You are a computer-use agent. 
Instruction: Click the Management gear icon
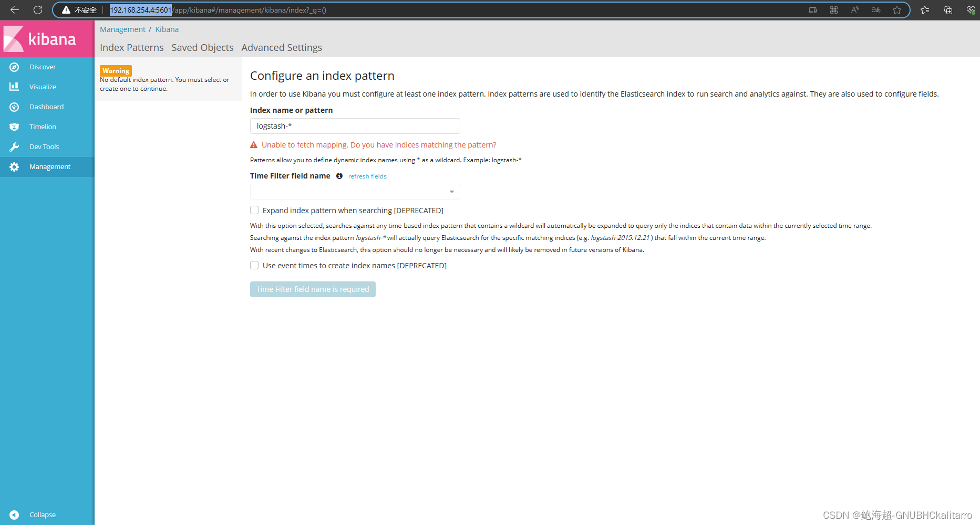[14, 167]
